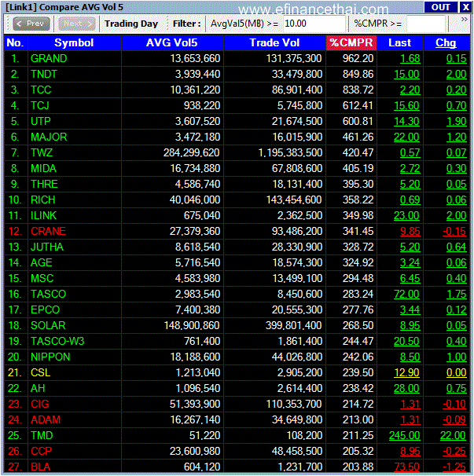Image resolution: width=474 pixels, height=476 pixels.
Task: Select the TMD symbol
Action: click(42, 436)
